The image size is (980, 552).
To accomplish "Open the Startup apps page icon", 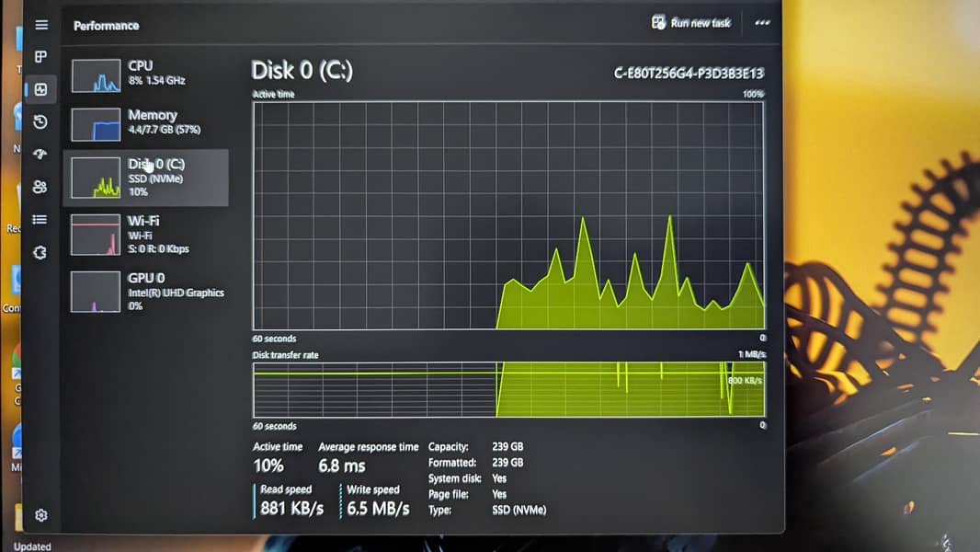I will click(x=40, y=154).
